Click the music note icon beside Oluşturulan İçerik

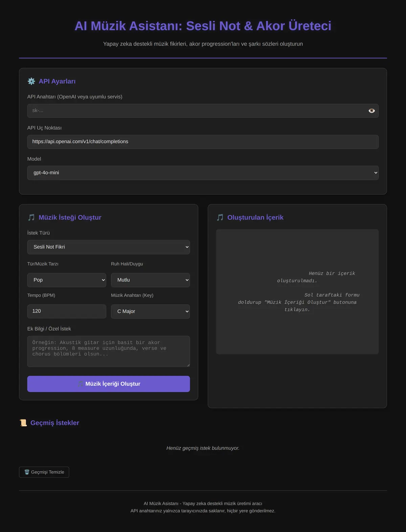tap(220, 217)
